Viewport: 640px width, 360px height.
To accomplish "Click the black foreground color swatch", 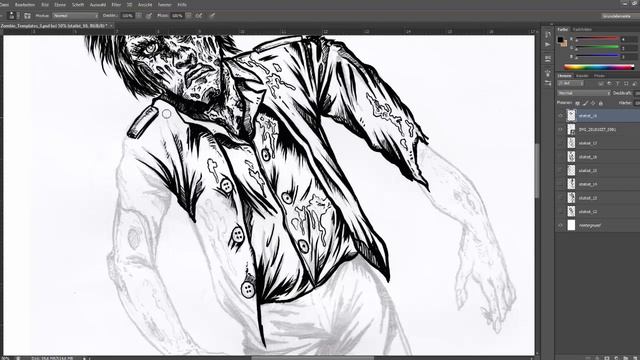I will point(561,40).
